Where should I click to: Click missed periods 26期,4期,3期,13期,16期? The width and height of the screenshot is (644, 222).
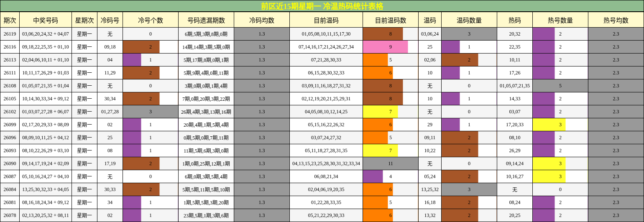[x=206, y=112]
